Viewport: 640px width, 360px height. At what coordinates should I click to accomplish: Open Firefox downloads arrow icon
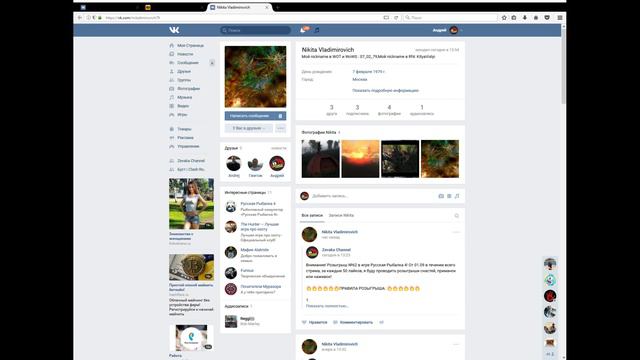525,18
